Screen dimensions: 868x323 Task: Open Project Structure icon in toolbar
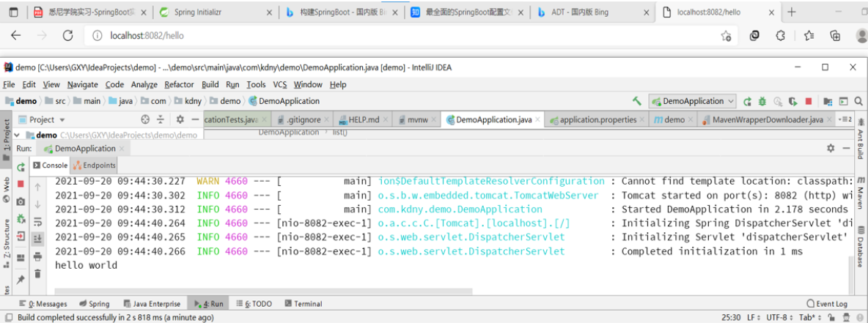coord(828,101)
